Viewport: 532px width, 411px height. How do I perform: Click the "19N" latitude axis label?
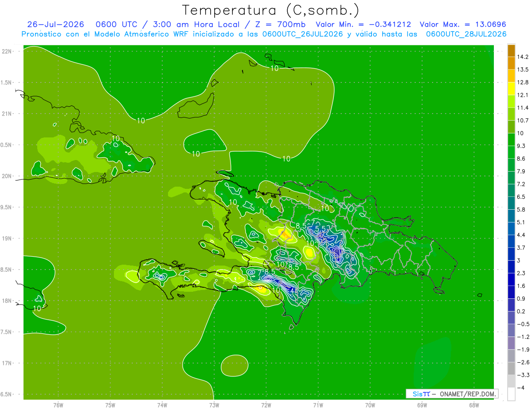(7, 239)
